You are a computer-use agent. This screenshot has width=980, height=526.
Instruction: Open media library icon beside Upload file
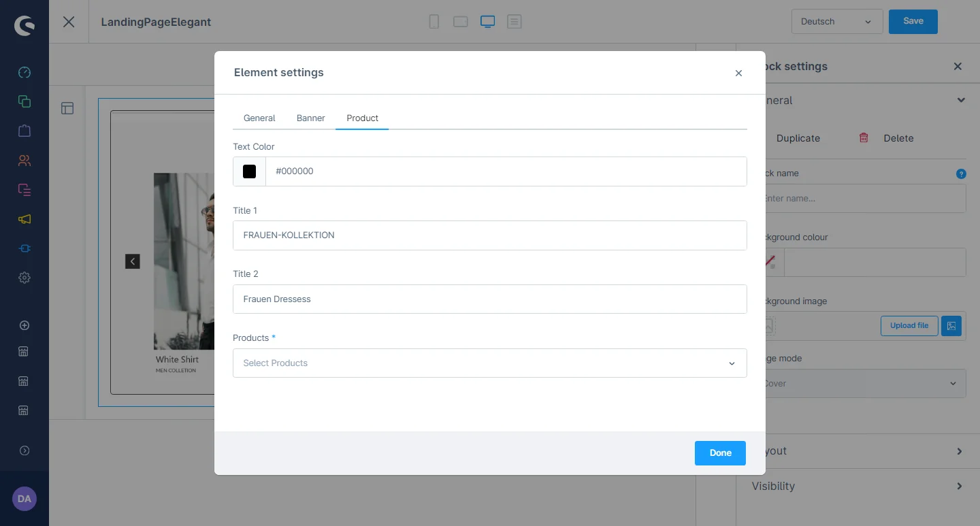pyautogui.click(x=951, y=326)
